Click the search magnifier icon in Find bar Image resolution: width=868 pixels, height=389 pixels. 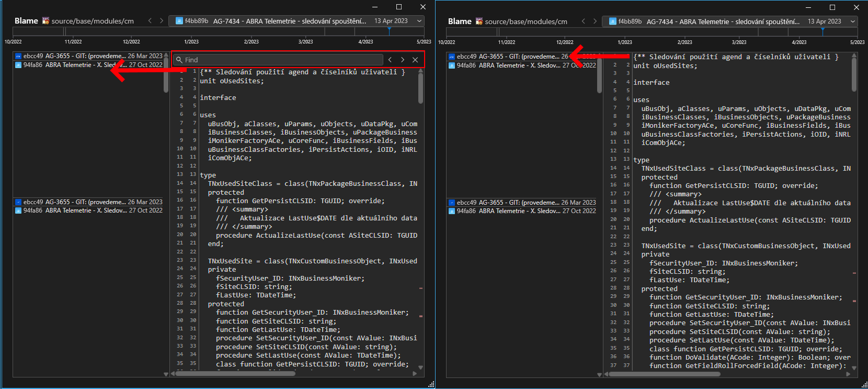tap(179, 60)
